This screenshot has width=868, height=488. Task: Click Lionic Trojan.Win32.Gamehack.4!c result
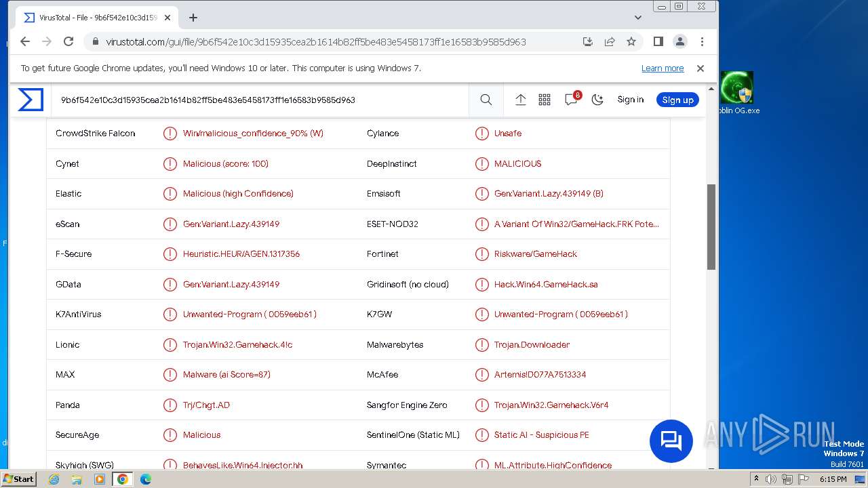pos(238,344)
